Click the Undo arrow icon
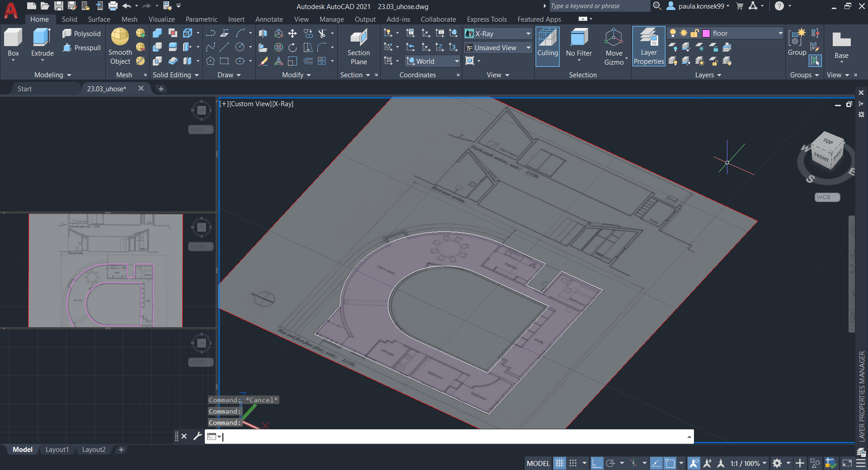Screen dimensions: 868x470 (127, 6)
